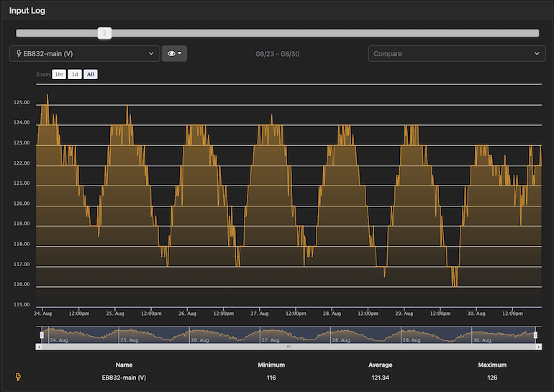Set zoom to 1hr

tap(59, 74)
